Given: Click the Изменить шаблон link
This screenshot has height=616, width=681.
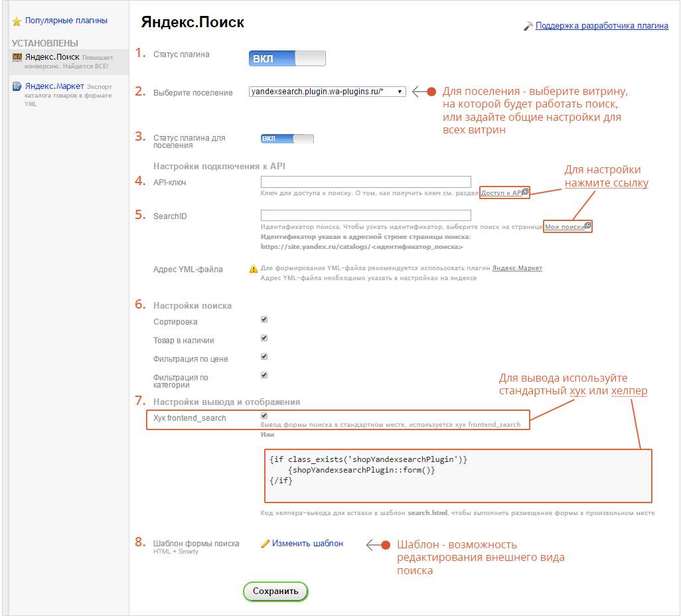Looking at the screenshot, I should click(307, 544).
